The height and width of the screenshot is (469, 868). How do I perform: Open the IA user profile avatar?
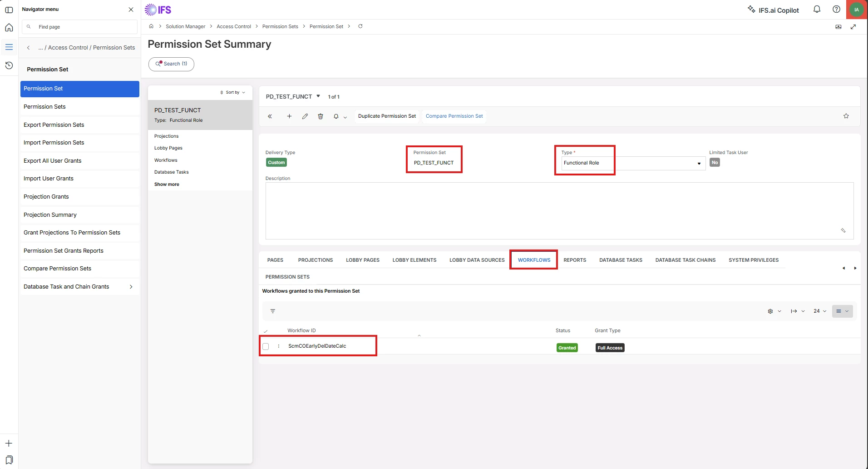[x=857, y=10]
